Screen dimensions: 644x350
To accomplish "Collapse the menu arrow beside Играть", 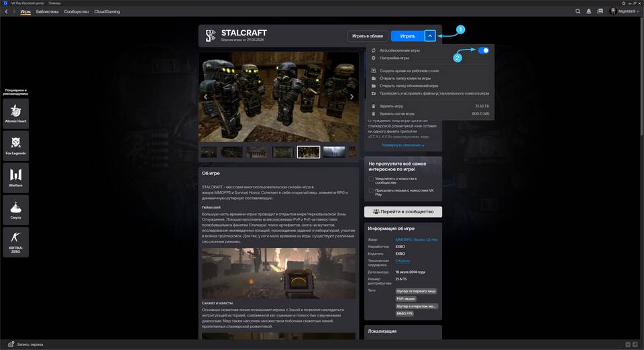I will [x=430, y=36].
